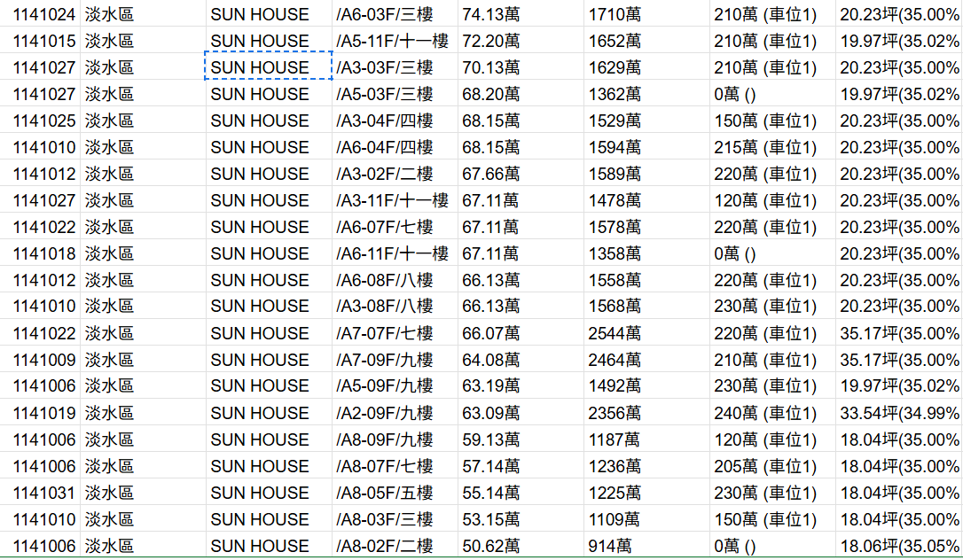Click the 1362萬 cell
963x560 pixels.
click(x=646, y=93)
